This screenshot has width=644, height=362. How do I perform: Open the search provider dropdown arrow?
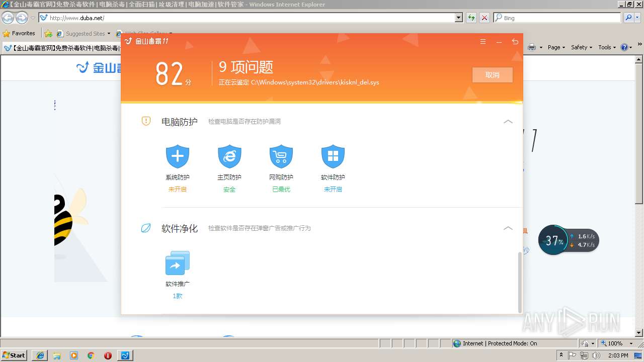coord(638,18)
